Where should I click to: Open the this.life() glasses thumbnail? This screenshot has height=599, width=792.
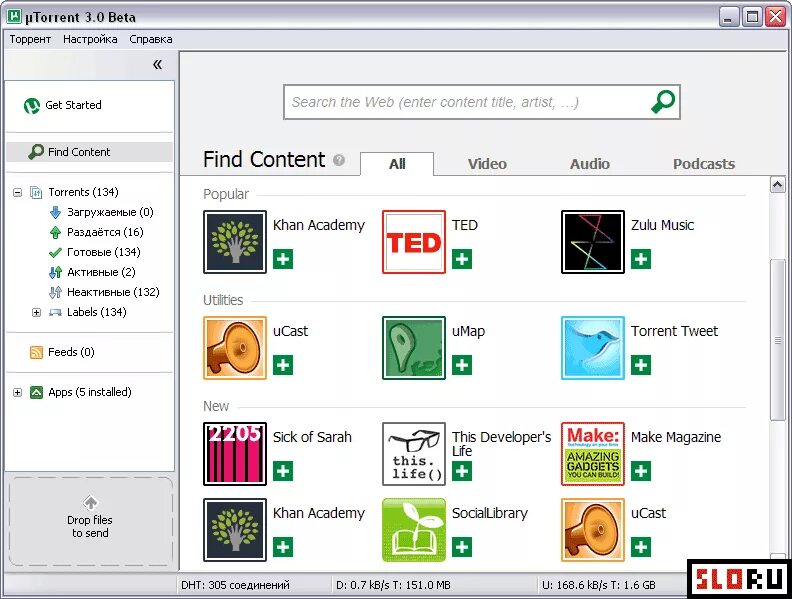414,454
